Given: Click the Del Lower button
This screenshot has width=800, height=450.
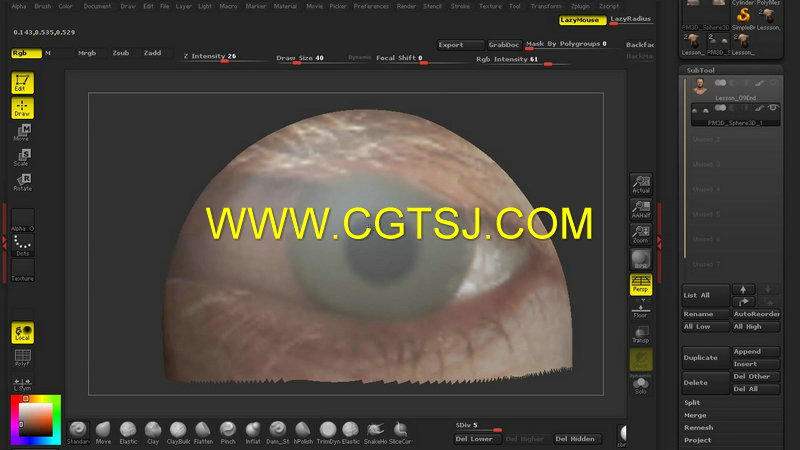Looking at the screenshot, I should [x=477, y=439].
